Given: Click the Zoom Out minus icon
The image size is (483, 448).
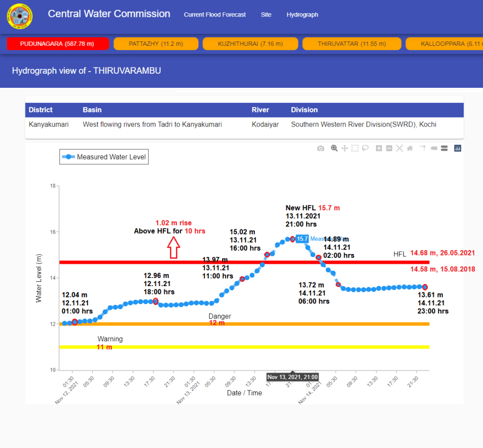Looking at the screenshot, I should pos(389,148).
